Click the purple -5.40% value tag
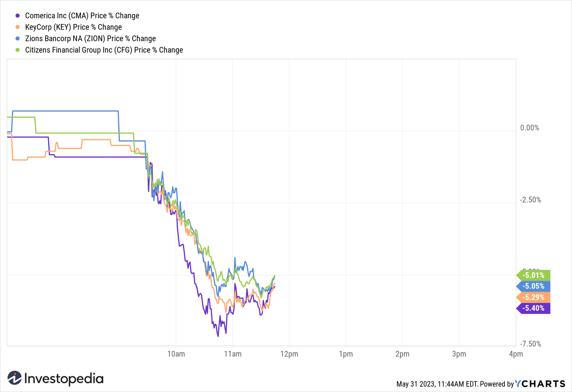The width and height of the screenshot is (572, 392). tap(533, 308)
